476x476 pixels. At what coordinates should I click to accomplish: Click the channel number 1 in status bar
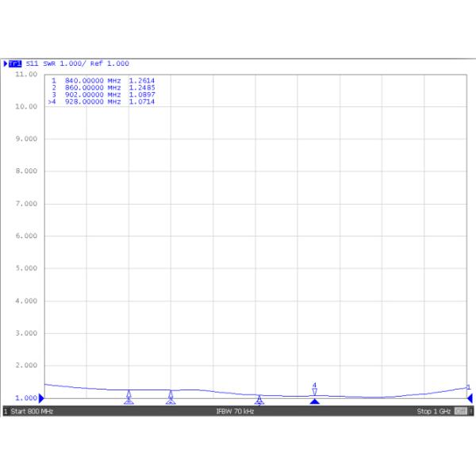point(6,411)
